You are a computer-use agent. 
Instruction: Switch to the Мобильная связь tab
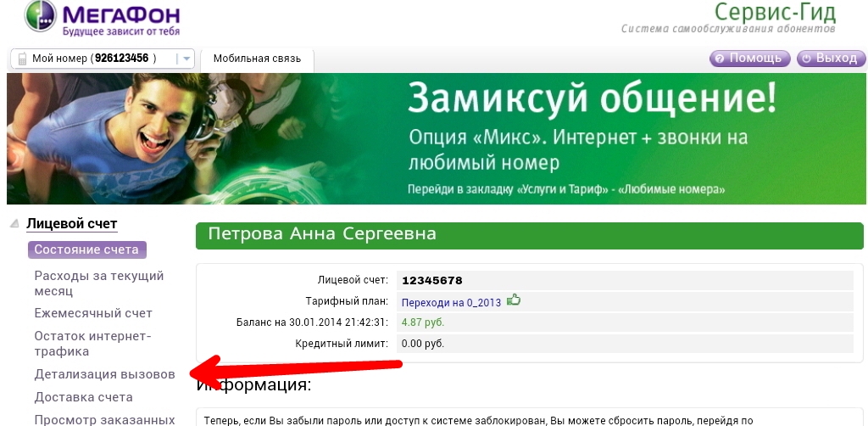pyautogui.click(x=257, y=59)
